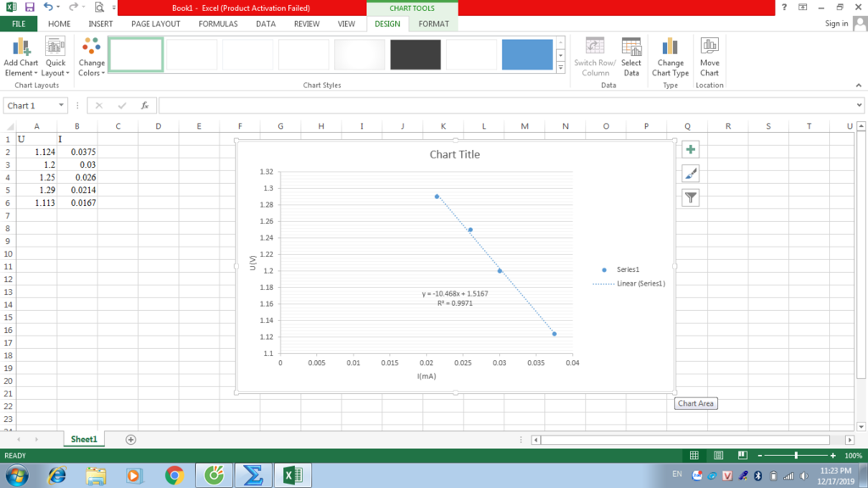Click the zoom slider handle
Image resolution: width=868 pixels, height=488 pixels.
point(796,455)
